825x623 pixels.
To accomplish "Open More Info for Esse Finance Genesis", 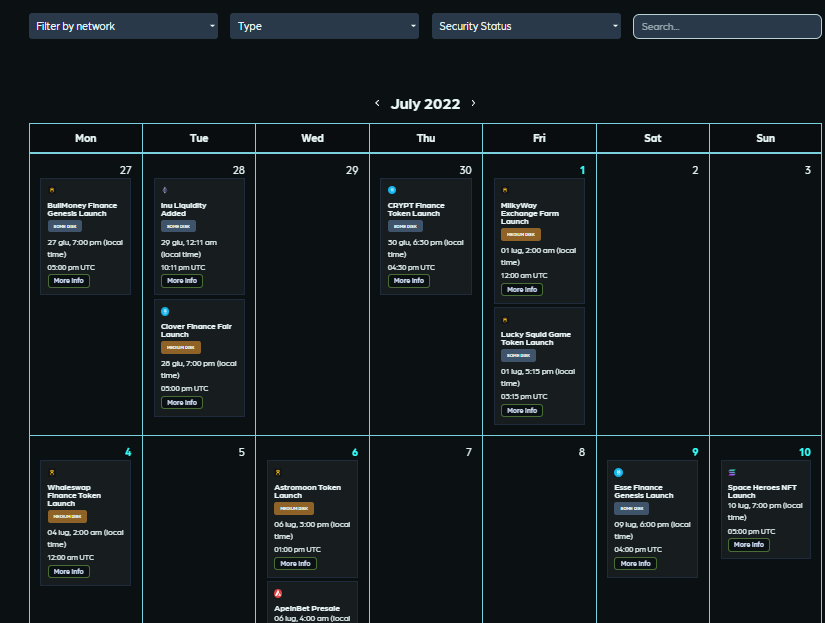I will pyautogui.click(x=636, y=564).
